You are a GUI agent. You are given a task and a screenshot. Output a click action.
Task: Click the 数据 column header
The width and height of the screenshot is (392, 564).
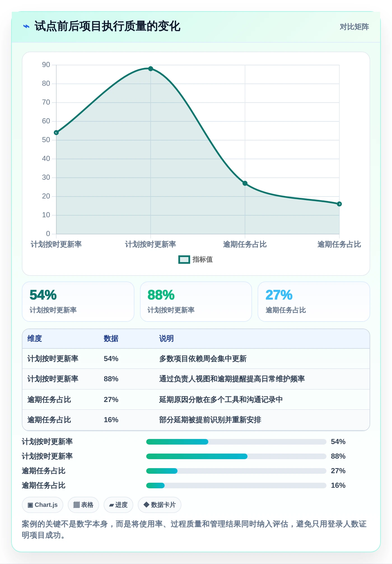pyautogui.click(x=111, y=339)
